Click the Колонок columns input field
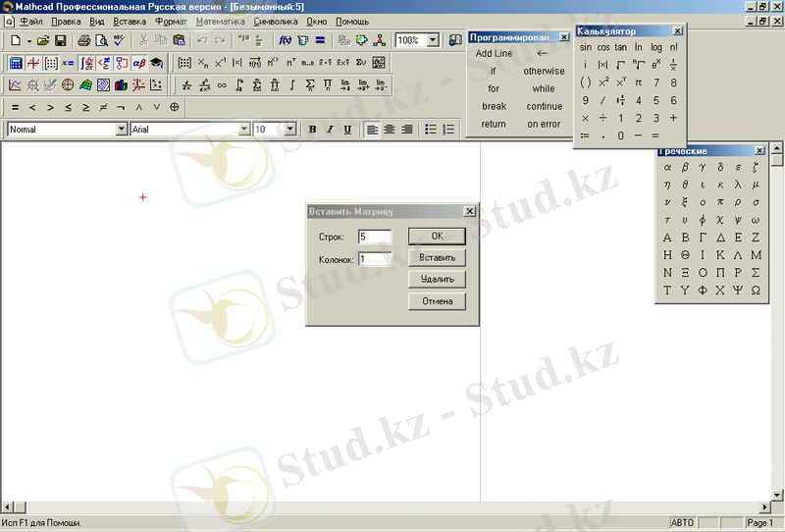The image size is (785, 532). tap(375, 259)
